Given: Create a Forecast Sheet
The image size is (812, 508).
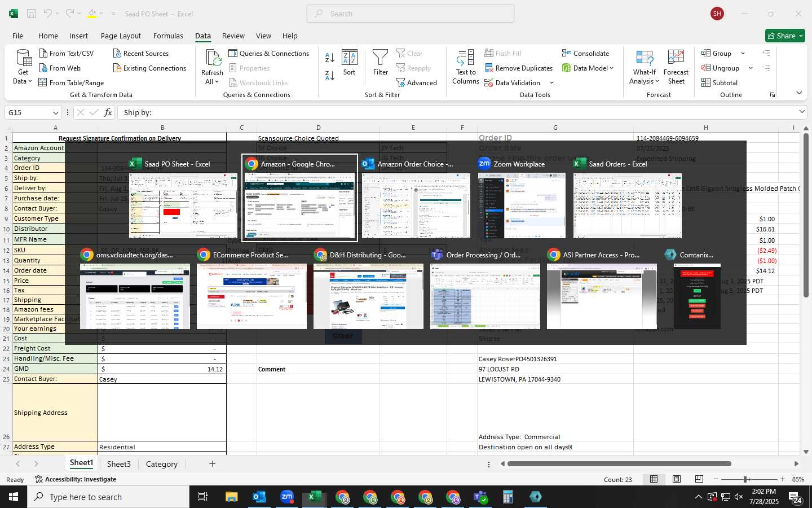Looking at the screenshot, I should [676, 67].
